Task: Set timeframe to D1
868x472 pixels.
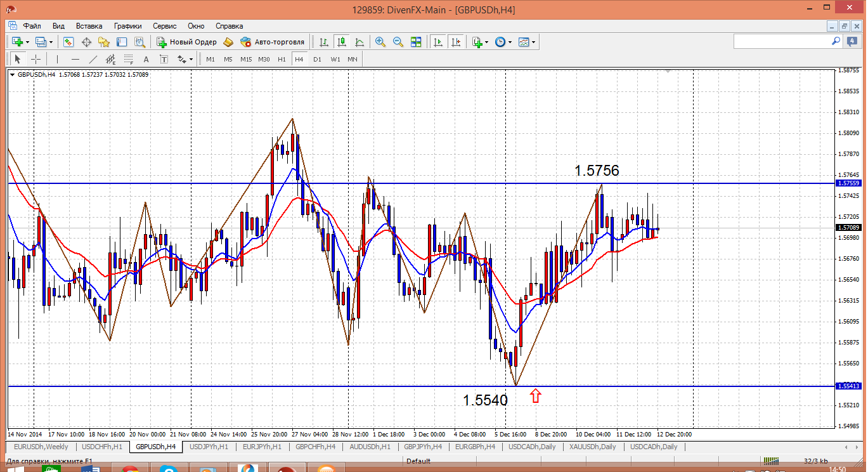Action: click(317, 59)
